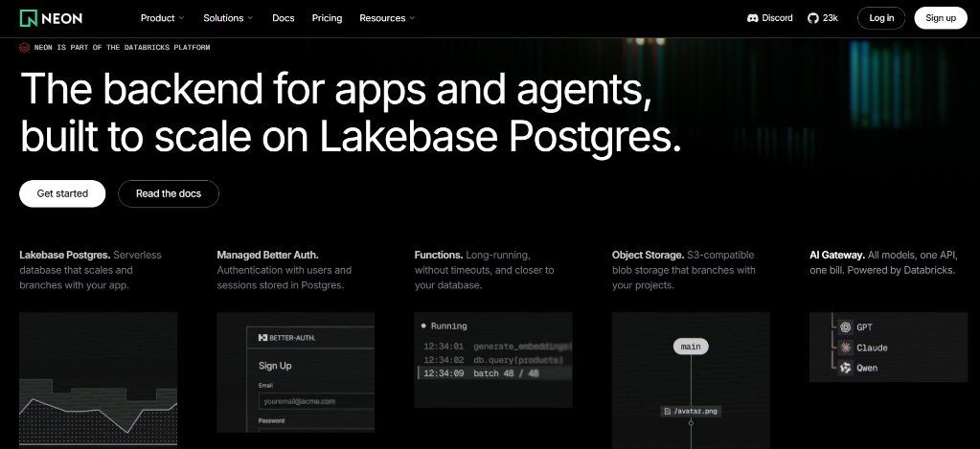Image resolution: width=980 pixels, height=449 pixels.
Task: Expand the Resources menu chevron
Action: pos(412,18)
